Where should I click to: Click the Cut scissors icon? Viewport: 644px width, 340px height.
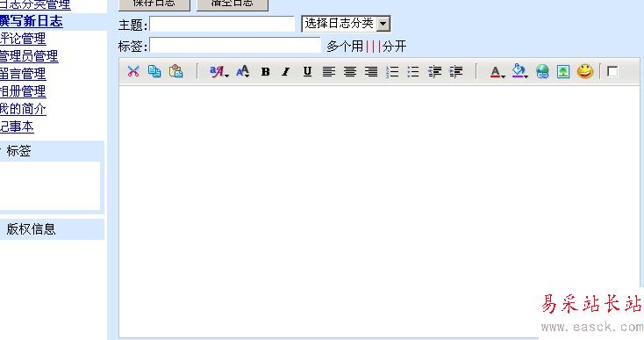point(133,71)
